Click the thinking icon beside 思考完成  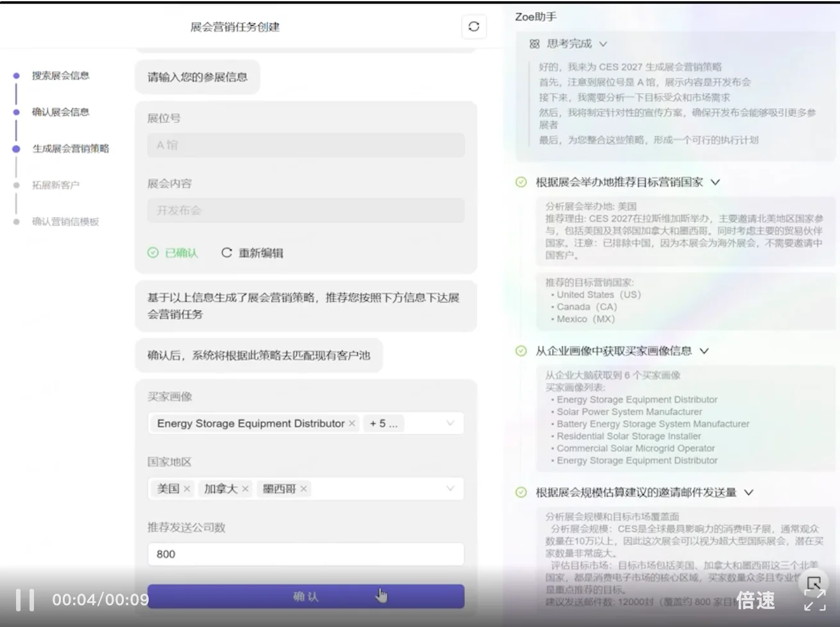click(x=535, y=44)
